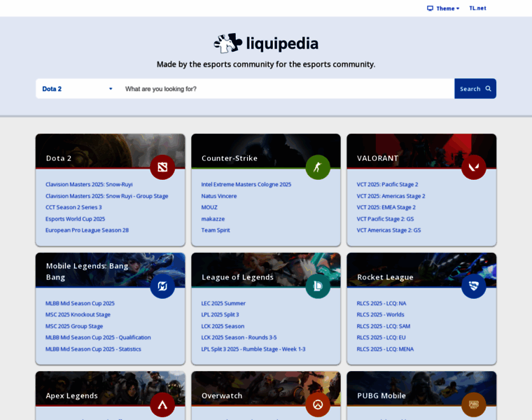Open the VALORANT card header
532x420 pixels.
(421, 151)
